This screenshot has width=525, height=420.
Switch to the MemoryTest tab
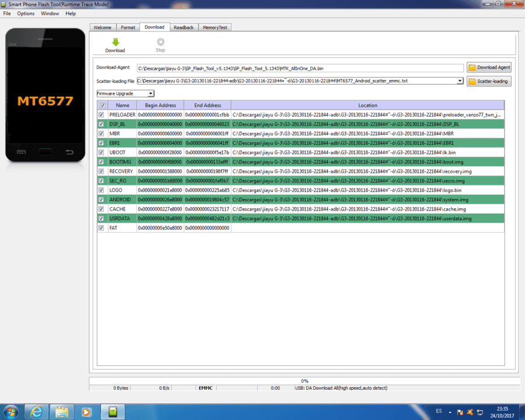click(x=215, y=27)
